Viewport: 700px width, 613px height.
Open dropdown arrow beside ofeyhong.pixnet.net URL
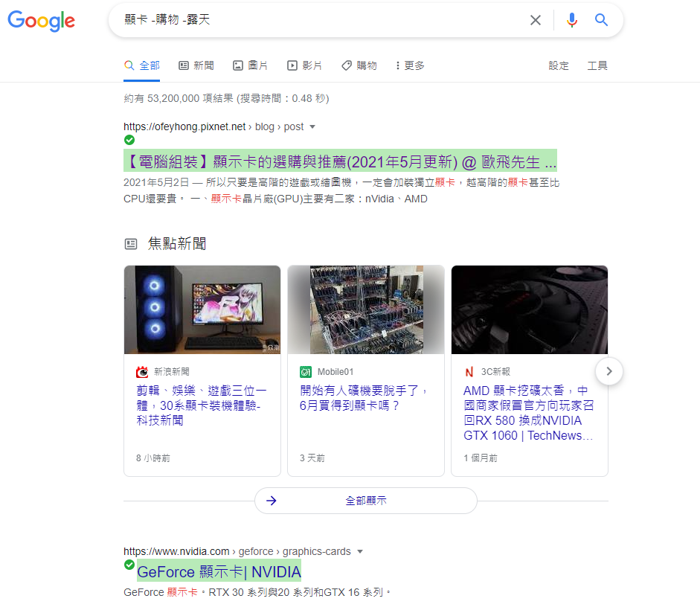coord(312,126)
